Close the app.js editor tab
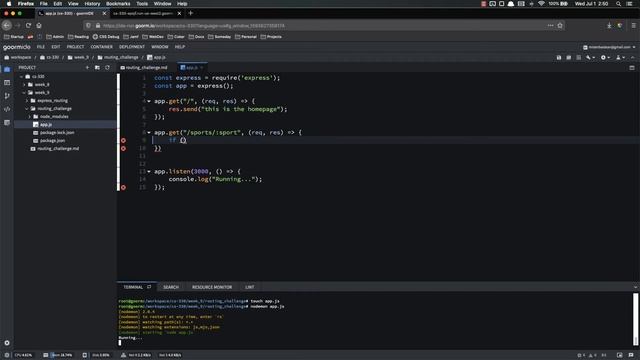Image resolution: width=640 pixels, height=360 pixels. [202, 67]
